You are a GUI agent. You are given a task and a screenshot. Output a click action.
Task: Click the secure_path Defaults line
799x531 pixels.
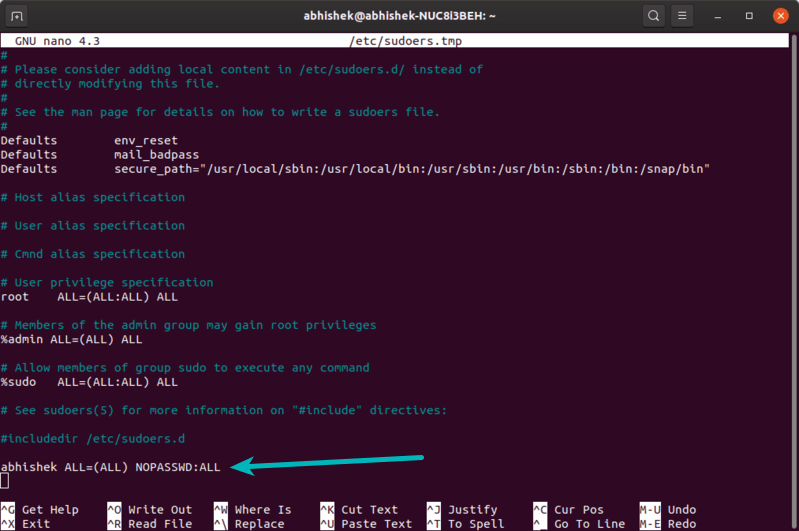(x=354, y=169)
